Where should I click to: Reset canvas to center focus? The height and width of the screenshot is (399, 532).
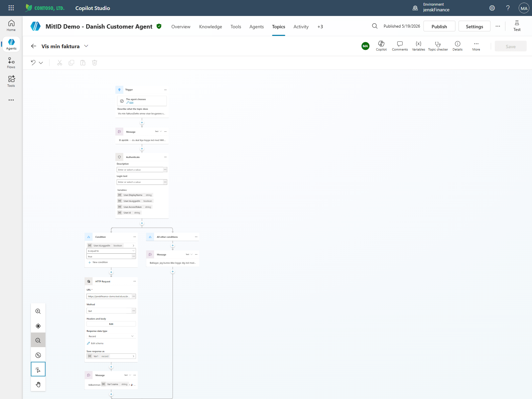[38, 326]
